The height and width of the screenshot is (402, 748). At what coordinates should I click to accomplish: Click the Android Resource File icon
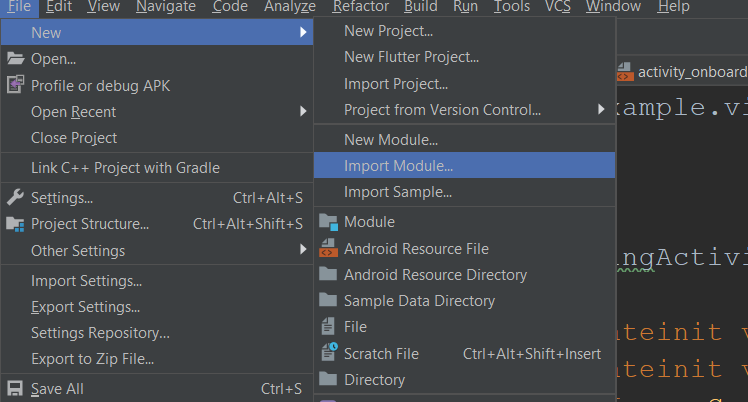[x=328, y=248]
